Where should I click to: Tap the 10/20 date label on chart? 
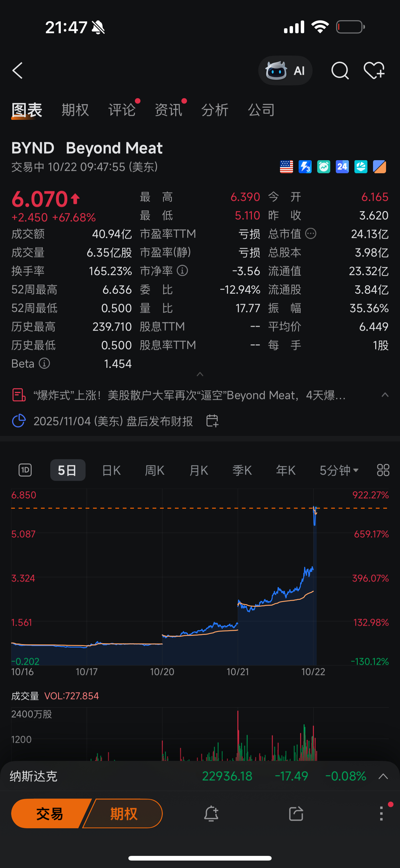[x=162, y=671]
